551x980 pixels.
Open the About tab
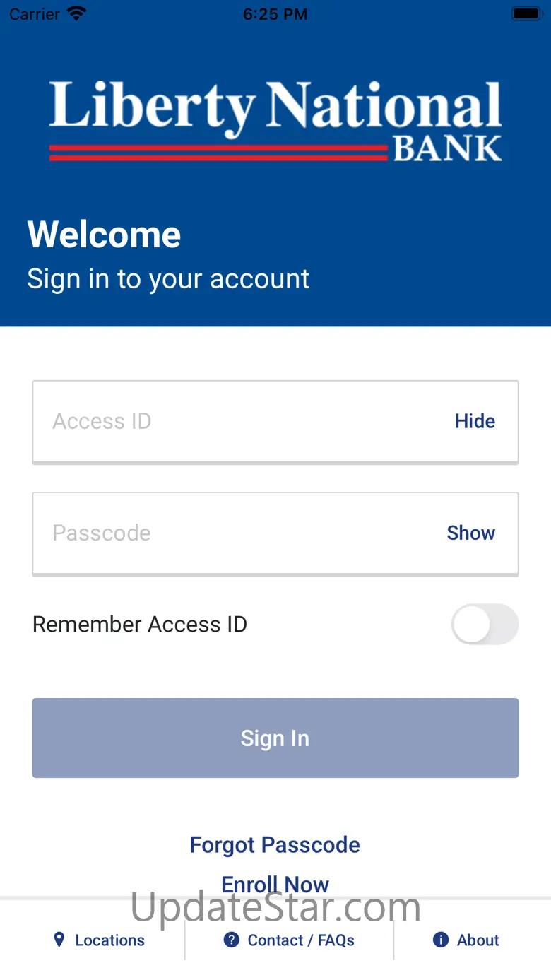pyautogui.click(x=466, y=940)
